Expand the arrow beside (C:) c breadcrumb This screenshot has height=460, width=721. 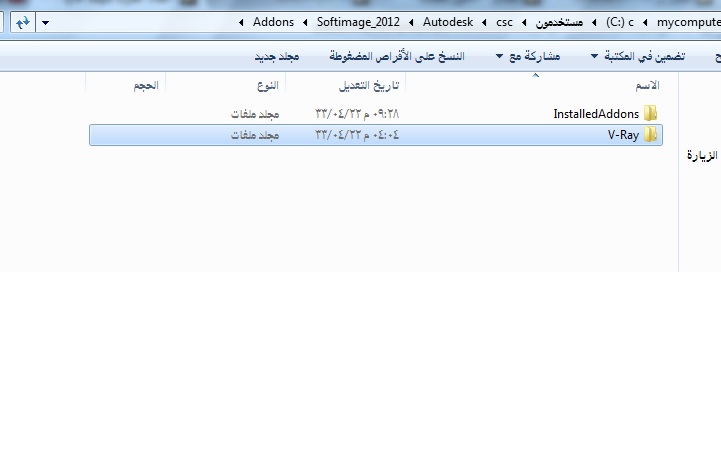pos(594,22)
